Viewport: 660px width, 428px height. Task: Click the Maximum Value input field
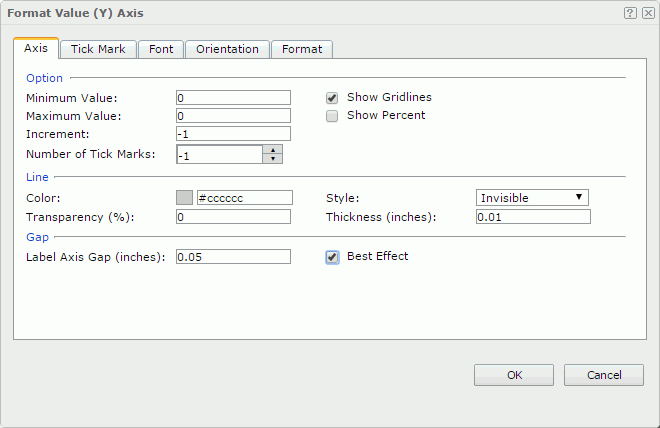pyautogui.click(x=233, y=116)
